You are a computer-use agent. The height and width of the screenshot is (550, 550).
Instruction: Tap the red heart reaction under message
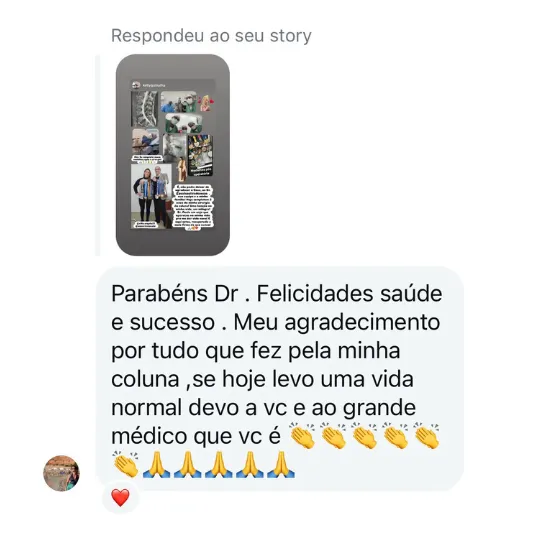point(120,497)
